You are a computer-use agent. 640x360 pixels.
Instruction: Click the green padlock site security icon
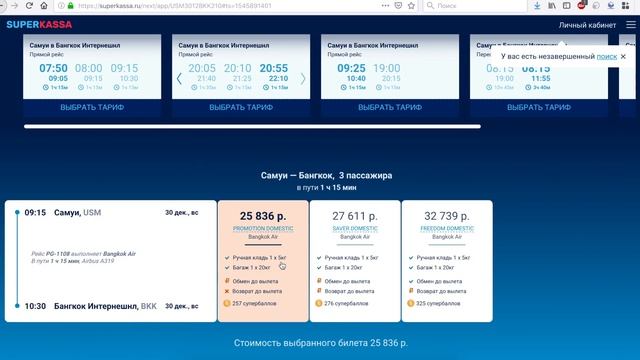tap(71, 6)
